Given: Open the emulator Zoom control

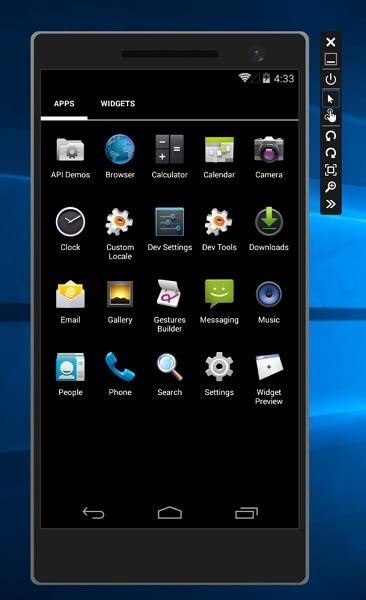Looking at the screenshot, I should click(331, 187).
